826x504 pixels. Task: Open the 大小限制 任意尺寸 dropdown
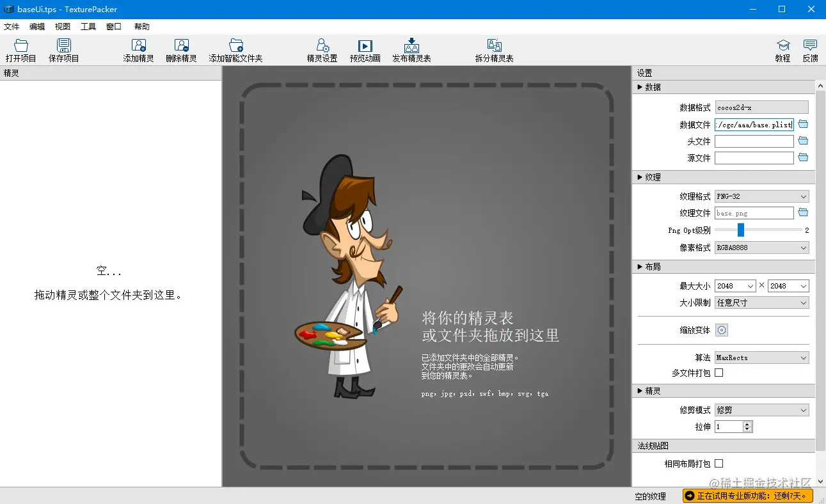(761, 303)
